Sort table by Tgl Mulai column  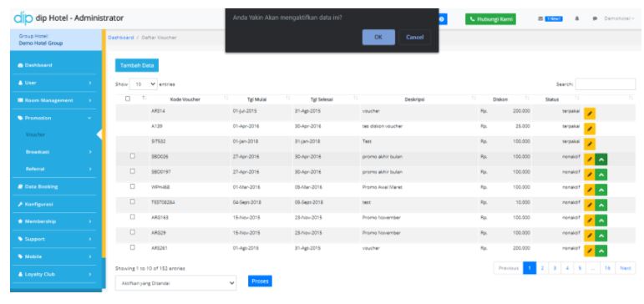point(256,99)
